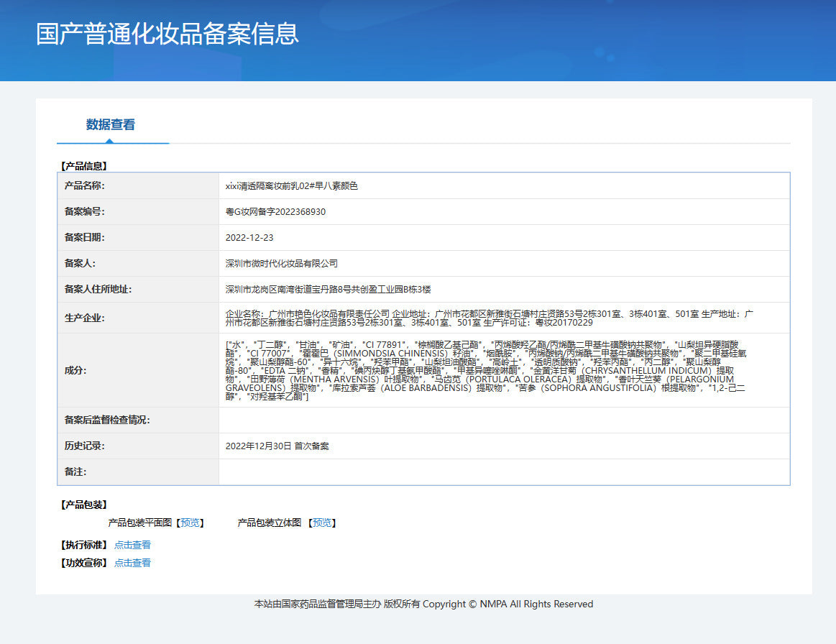Image resolution: width=836 pixels, height=644 pixels.
Task: Click the 【产品信息】 section heading
Action: click(x=83, y=165)
